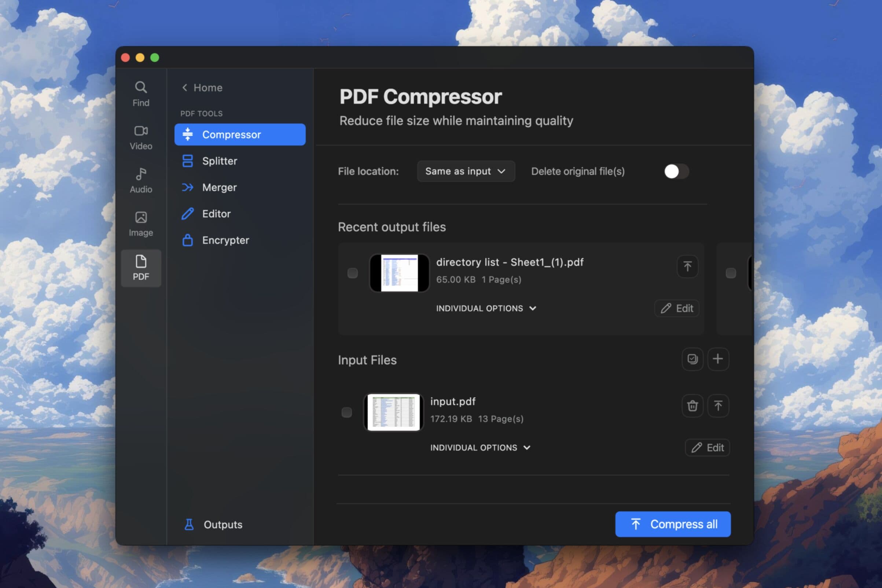Open the Splitter PDF tool
The image size is (882, 588).
(240, 161)
